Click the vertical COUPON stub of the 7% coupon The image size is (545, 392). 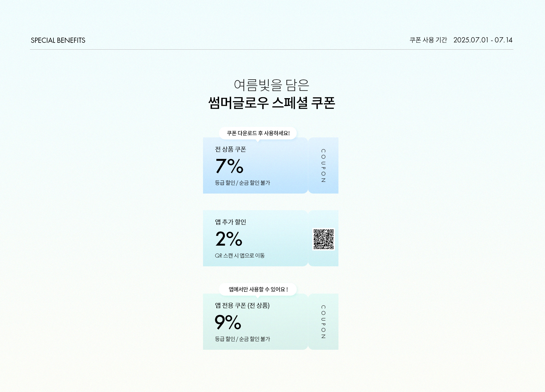[x=323, y=165]
